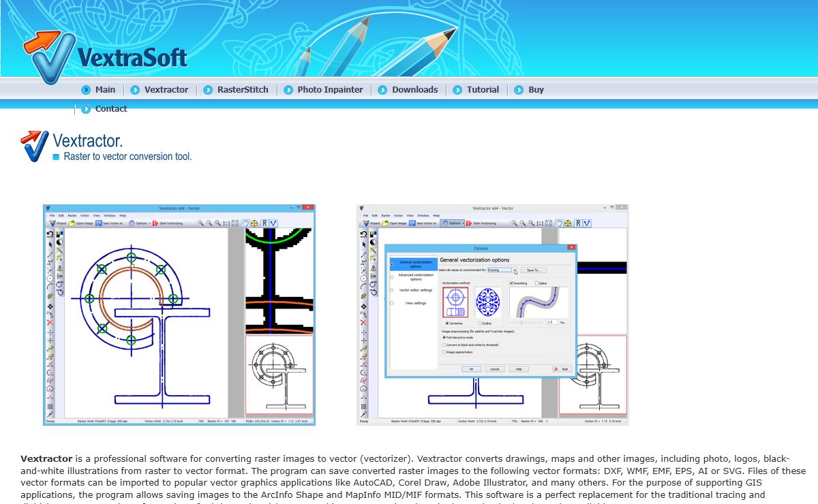This screenshot has width=818, height=504.
Task: Click Cancel in the Options dialog
Action: [x=495, y=369]
